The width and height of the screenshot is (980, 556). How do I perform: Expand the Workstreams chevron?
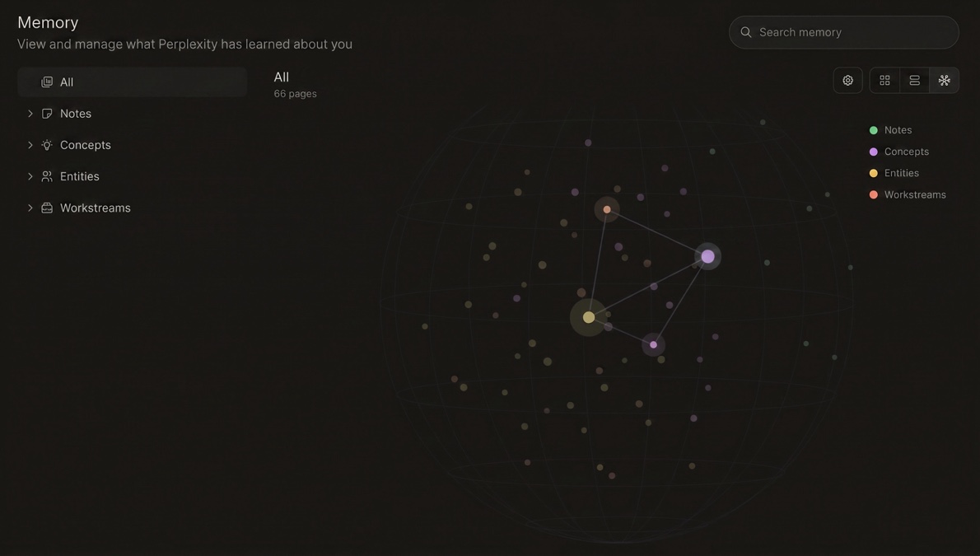30,208
